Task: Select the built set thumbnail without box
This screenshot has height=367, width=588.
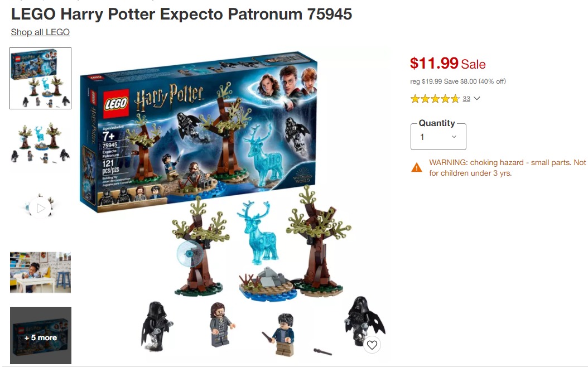Action: [40, 143]
